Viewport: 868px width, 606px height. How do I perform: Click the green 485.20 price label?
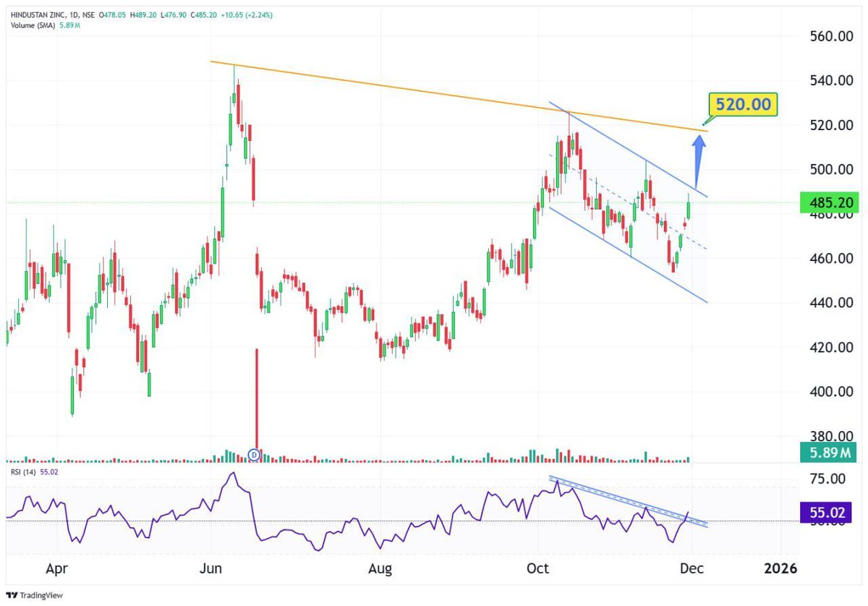point(829,202)
